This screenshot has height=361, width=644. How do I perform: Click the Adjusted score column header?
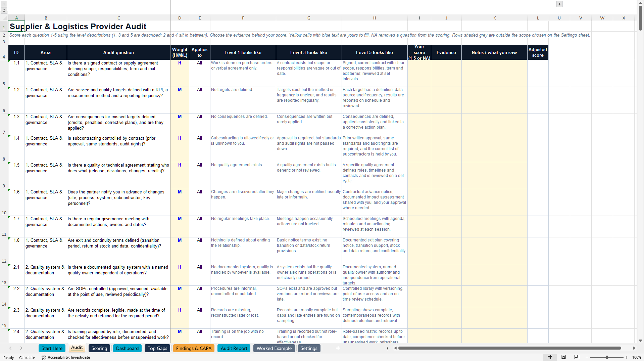tap(538, 52)
